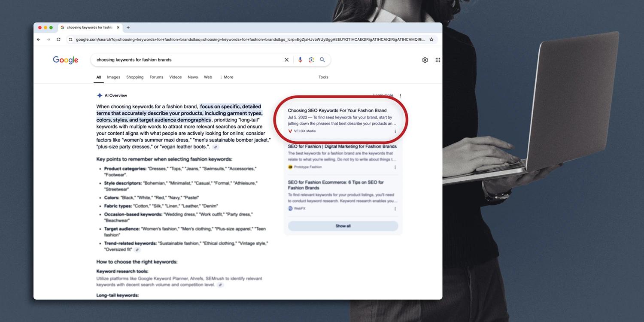Open Google settings gear icon
Image resolution: width=644 pixels, height=322 pixels.
click(x=425, y=60)
